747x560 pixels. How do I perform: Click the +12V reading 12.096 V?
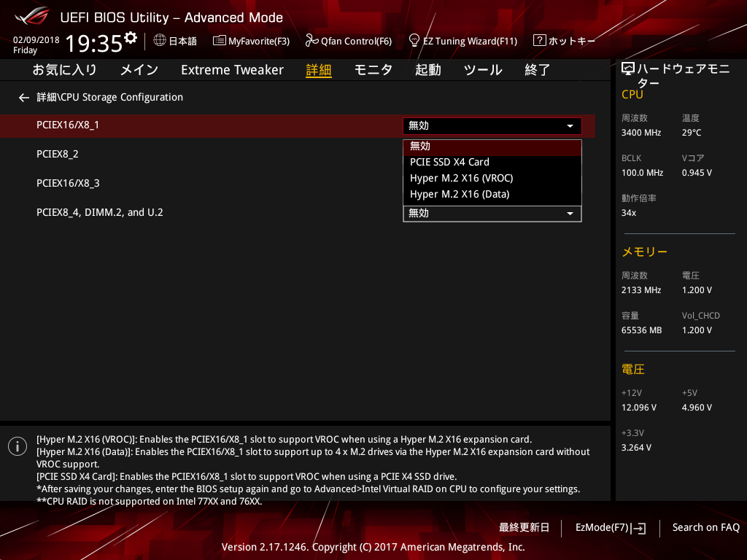(638, 408)
